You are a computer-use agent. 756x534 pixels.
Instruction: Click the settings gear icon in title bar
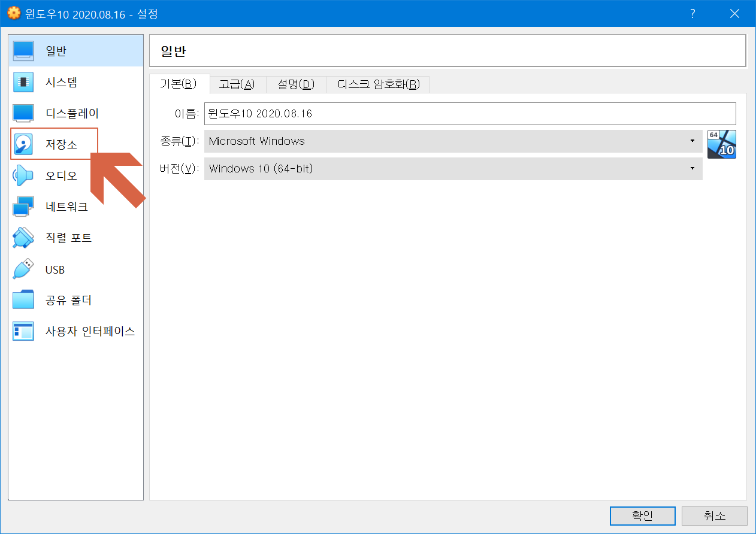pyautogui.click(x=13, y=13)
